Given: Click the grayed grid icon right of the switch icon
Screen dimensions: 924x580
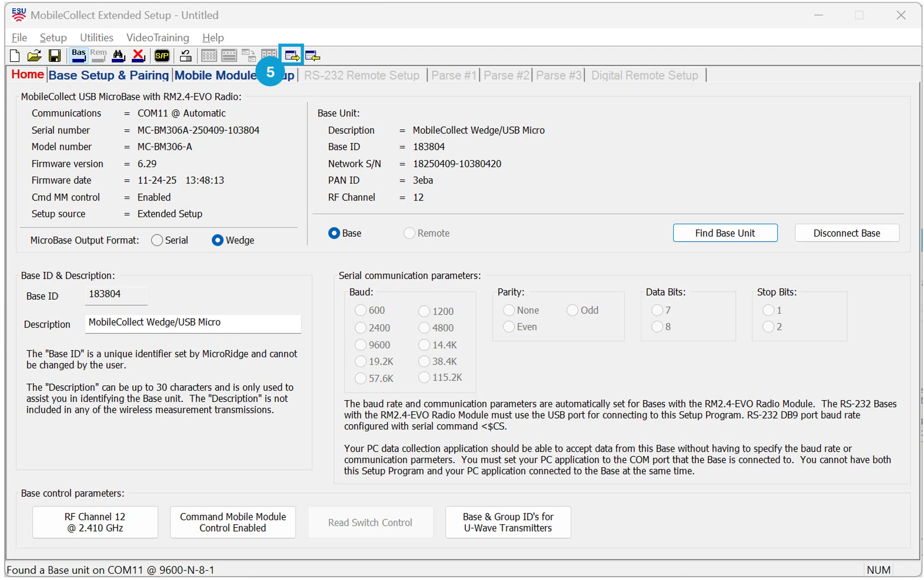Looking at the screenshot, I should (209, 56).
